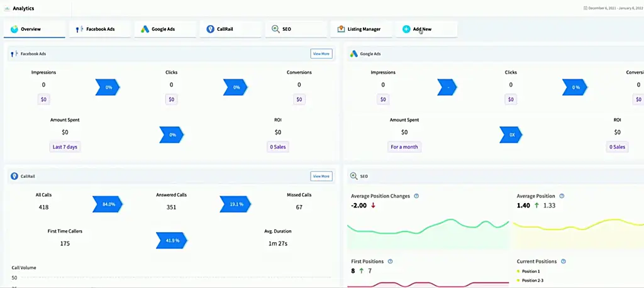Image resolution: width=644 pixels, height=288 pixels.
Task: Click the Listing Manager tab icon
Action: coord(341,30)
